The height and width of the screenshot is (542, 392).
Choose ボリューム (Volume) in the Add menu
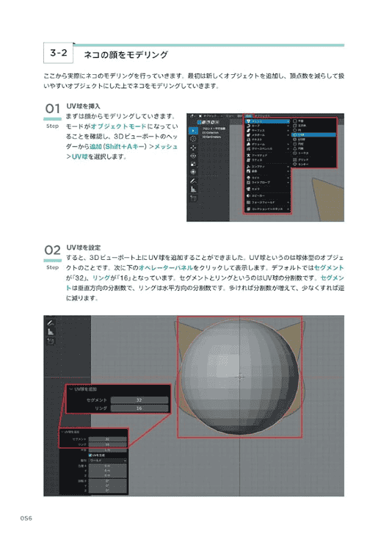(267, 144)
